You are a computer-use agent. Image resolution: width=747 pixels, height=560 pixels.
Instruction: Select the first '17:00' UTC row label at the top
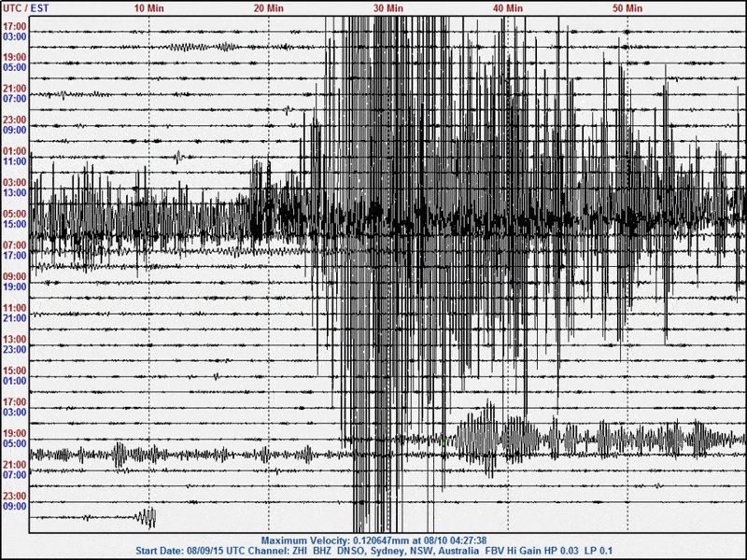click(15, 27)
